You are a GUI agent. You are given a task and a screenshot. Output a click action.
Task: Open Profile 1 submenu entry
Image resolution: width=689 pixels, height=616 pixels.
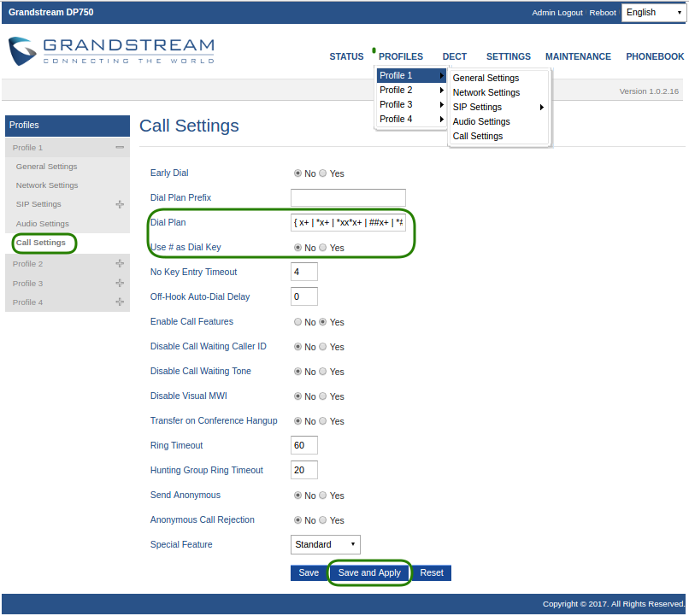point(411,75)
